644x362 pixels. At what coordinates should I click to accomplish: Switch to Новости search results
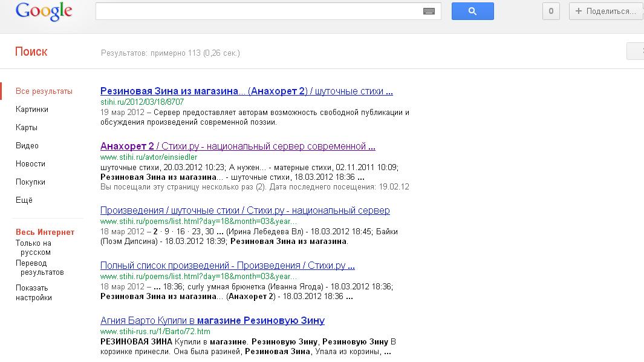coord(30,163)
